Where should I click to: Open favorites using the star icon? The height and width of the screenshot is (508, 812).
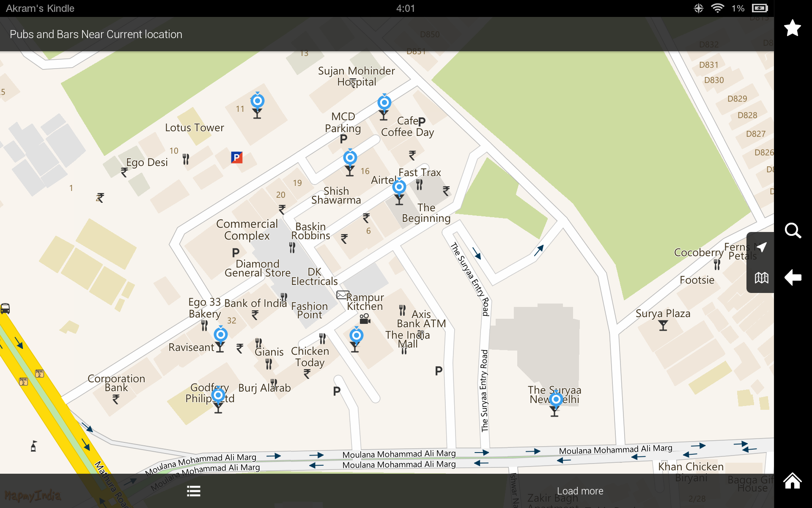[x=793, y=28]
